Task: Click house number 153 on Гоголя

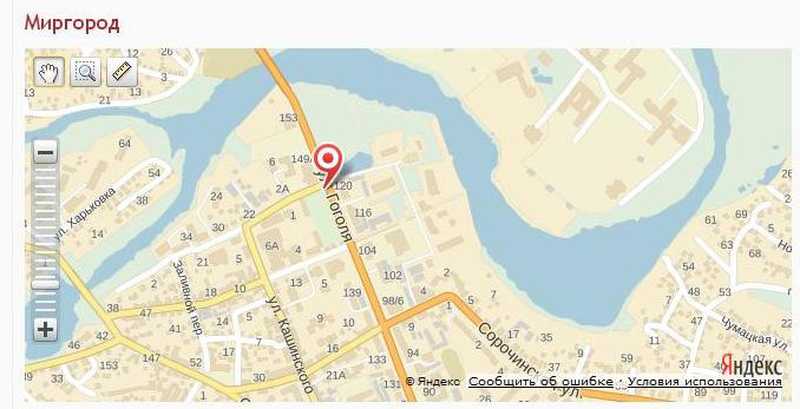Action: (x=288, y=117)
